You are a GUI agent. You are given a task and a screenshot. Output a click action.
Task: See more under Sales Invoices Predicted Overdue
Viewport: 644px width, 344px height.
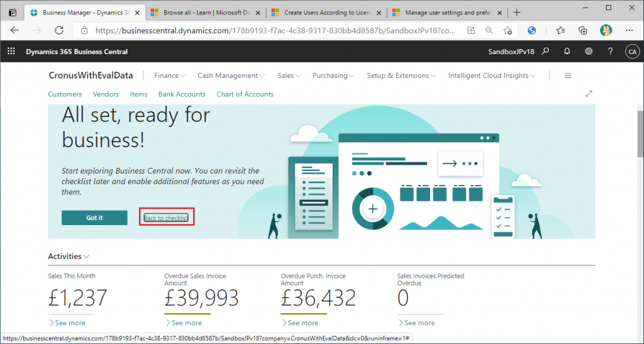click(x=416, y=323)
